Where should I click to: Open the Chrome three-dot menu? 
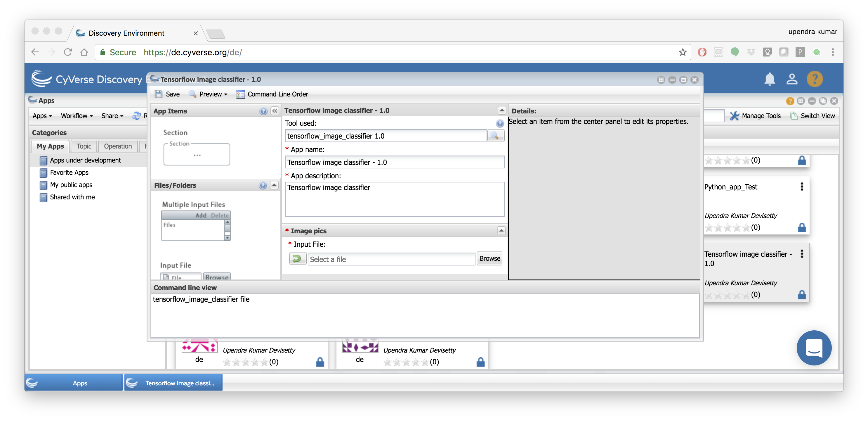click(832, 52)
